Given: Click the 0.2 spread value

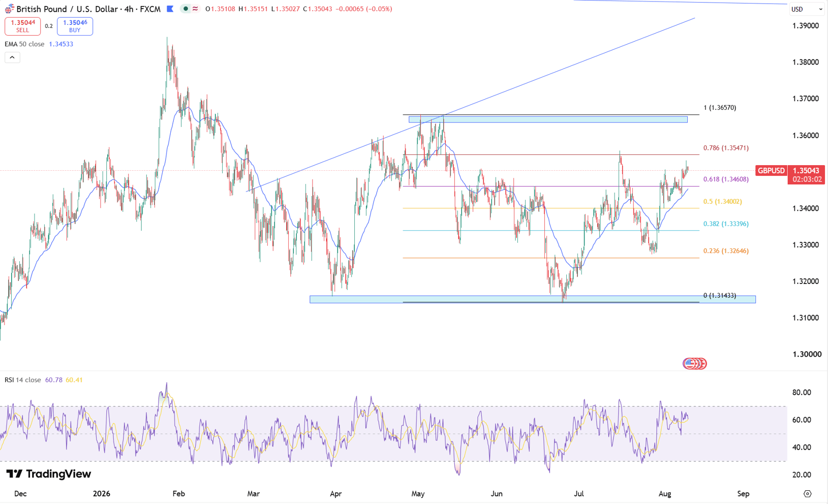Looking at the screenshot, I should 49,26.
